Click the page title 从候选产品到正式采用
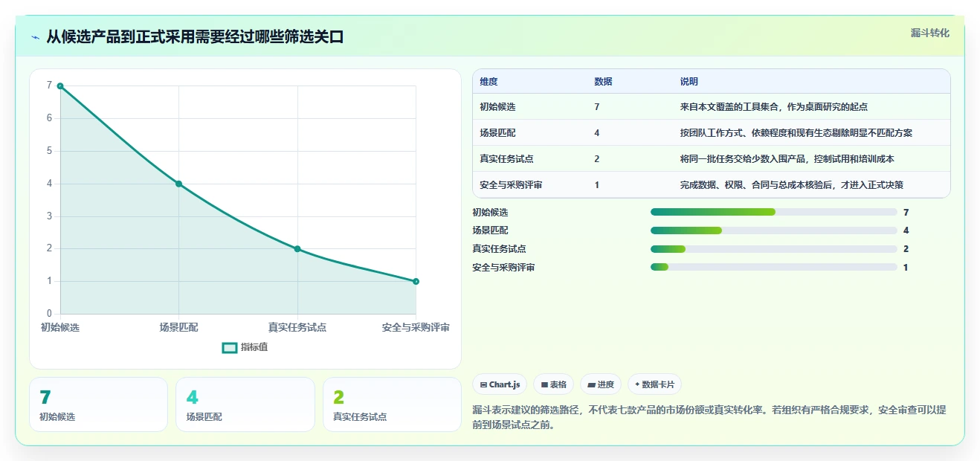Screen dimensions: 980x461 tap(195, 37)
